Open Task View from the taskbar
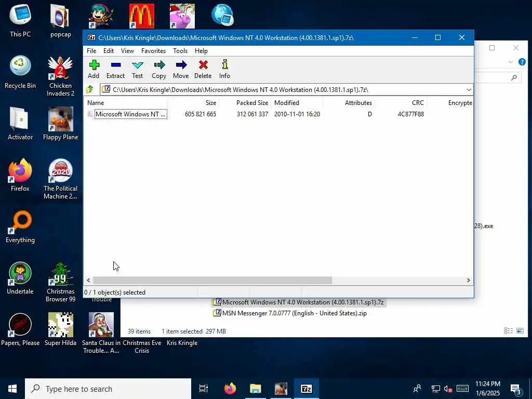Screen dimensions: 532x399 click(x=204, y=389)
